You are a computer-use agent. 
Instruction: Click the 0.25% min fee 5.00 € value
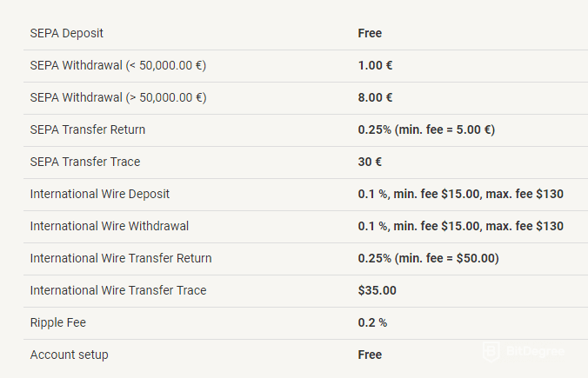coord(426,129)
